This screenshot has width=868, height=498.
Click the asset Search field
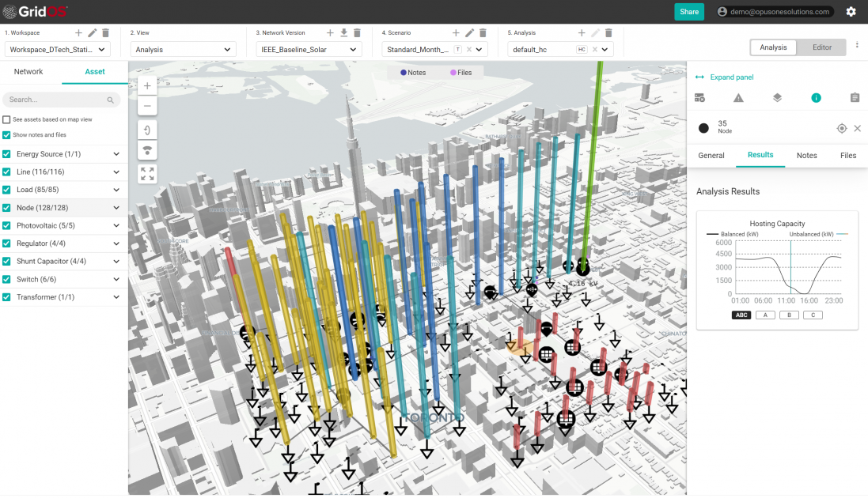point(55,99)
